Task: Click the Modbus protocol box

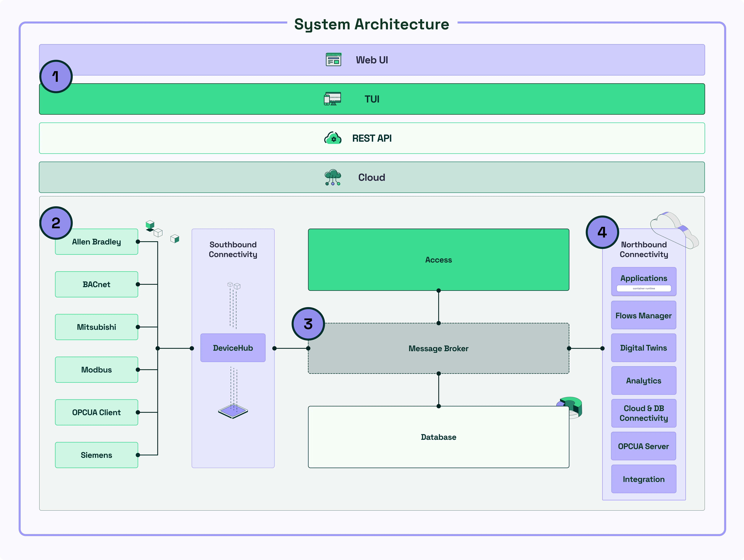Action: click(x=97, y=370)
